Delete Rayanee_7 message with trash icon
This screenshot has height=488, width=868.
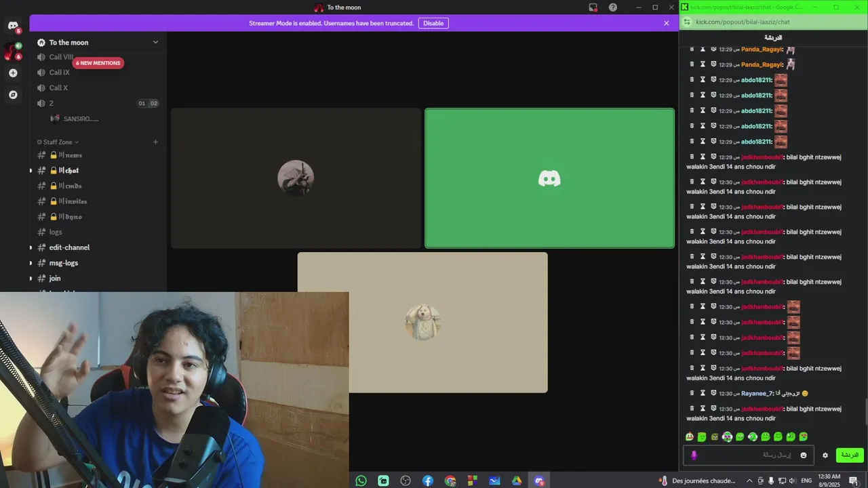coord(692,393)
